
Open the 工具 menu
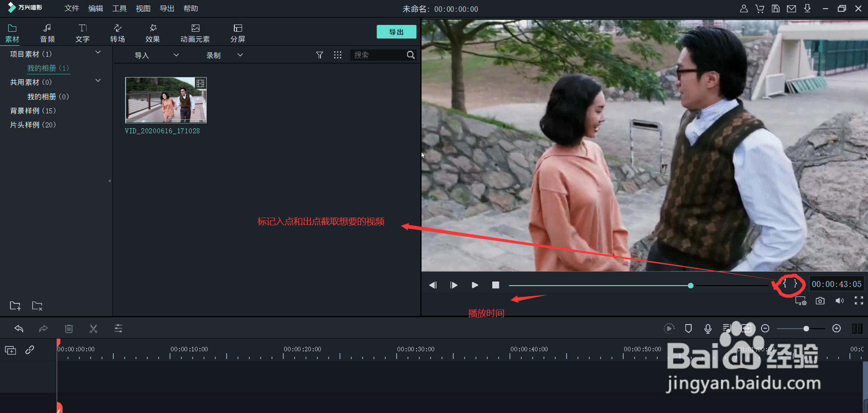[119, 9]
